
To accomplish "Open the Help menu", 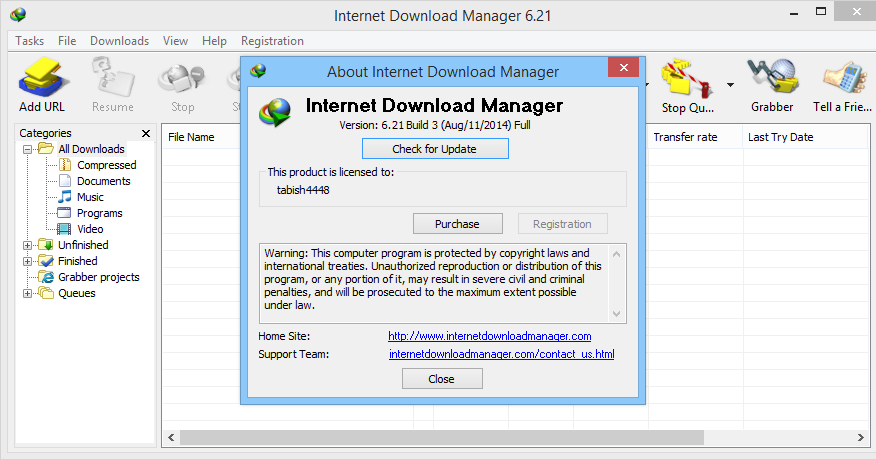I will [215, 41].
